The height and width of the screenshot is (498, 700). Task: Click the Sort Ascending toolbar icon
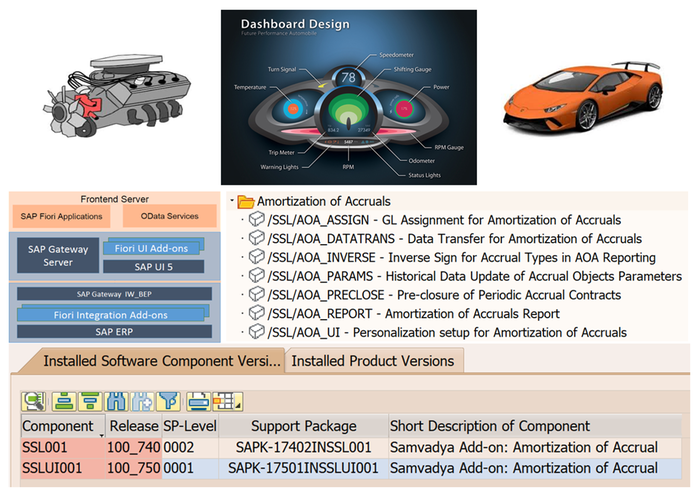pos(64,401)
